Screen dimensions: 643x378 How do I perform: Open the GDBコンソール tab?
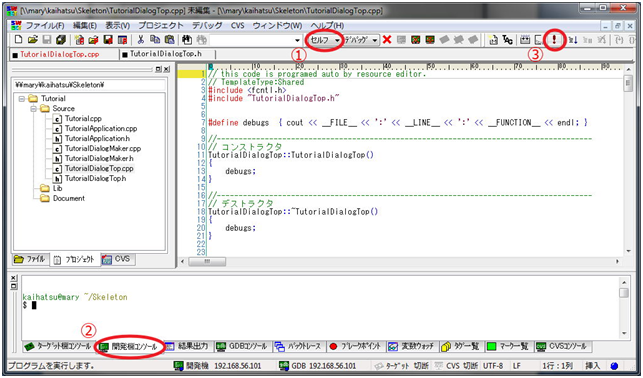[x=242, y=346]
